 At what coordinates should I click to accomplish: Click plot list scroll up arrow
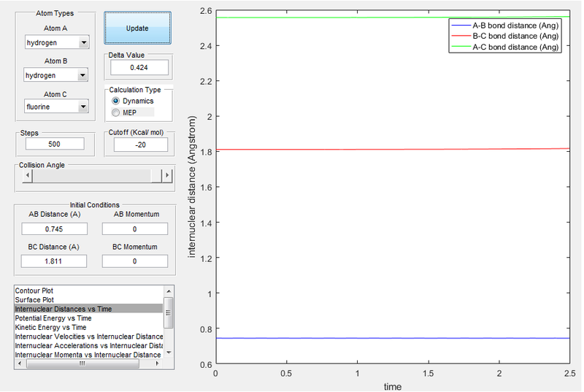pyautogui.click(x=169, y=291)
